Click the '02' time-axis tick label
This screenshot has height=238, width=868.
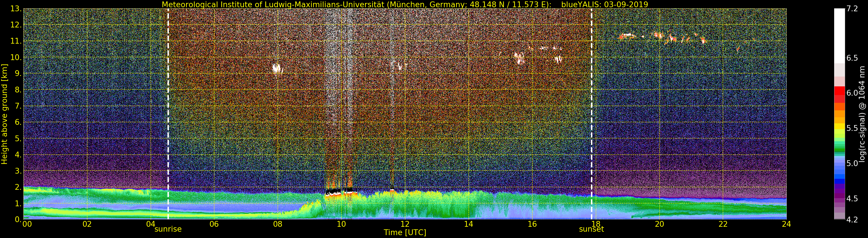[87, 224]
